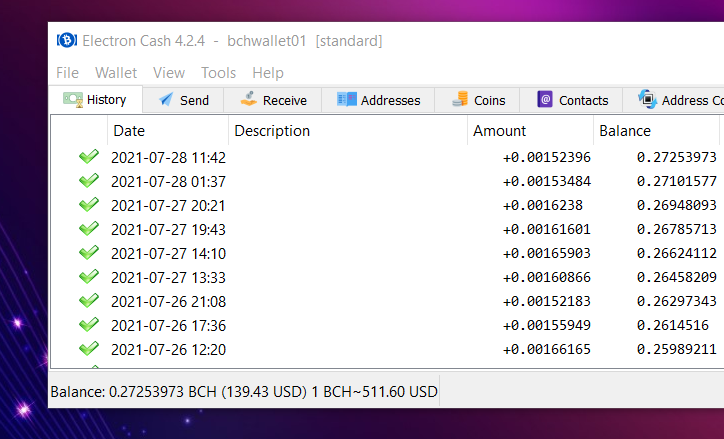724x439 pixels.
Task: Click confirmed checkmark for 2021-07-26 21:08
Action: (89, 301)
